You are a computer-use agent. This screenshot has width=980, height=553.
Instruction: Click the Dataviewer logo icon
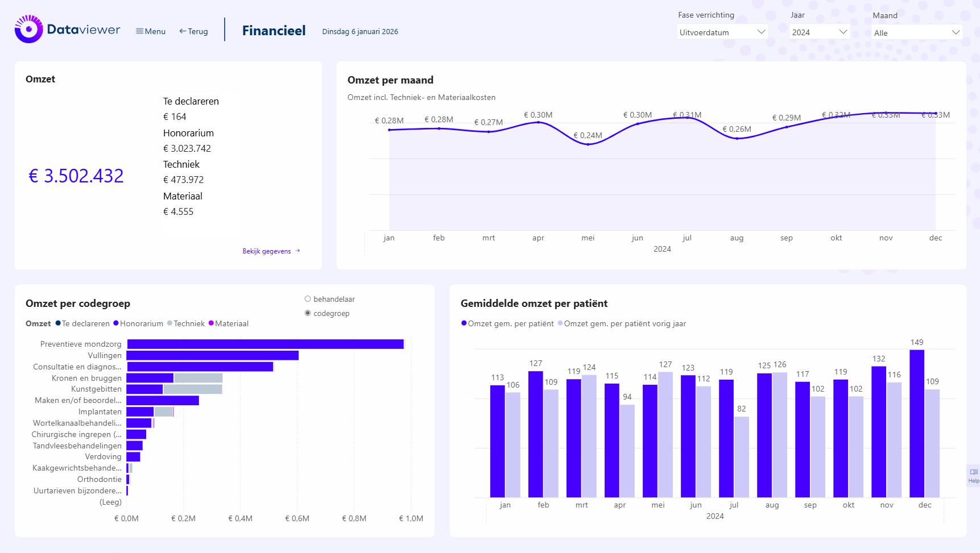pos(28,30)
